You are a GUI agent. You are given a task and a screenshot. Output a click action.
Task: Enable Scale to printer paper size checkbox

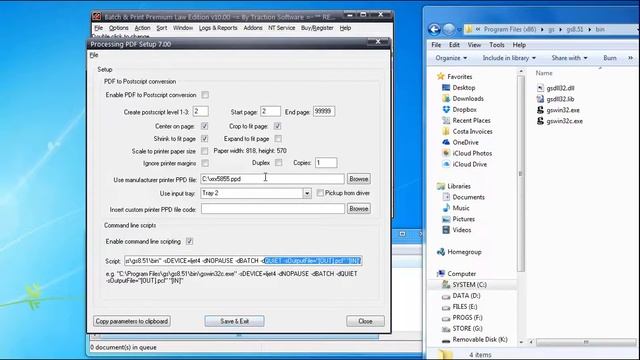click(x=204, y=151)
